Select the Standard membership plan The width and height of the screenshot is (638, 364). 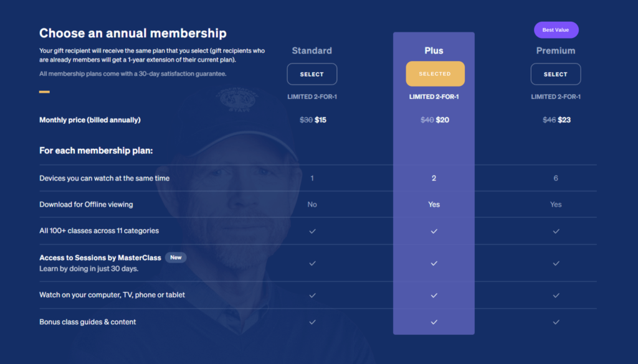(312, 74)
